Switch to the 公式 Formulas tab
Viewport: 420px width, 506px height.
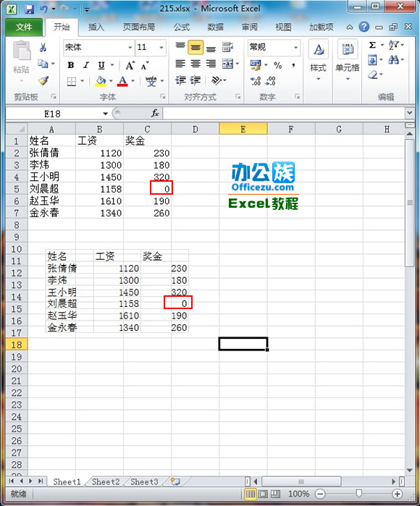[x=182, y=27]
